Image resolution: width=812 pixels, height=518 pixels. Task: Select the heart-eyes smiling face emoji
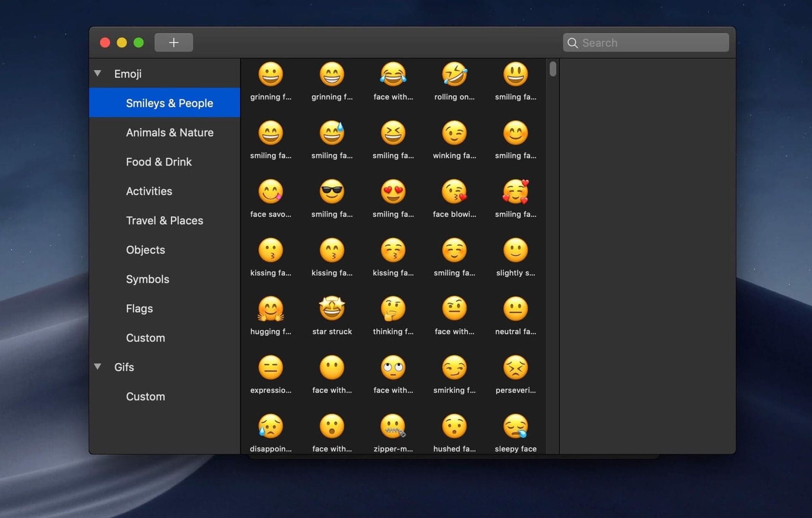(x=393, y=191)
